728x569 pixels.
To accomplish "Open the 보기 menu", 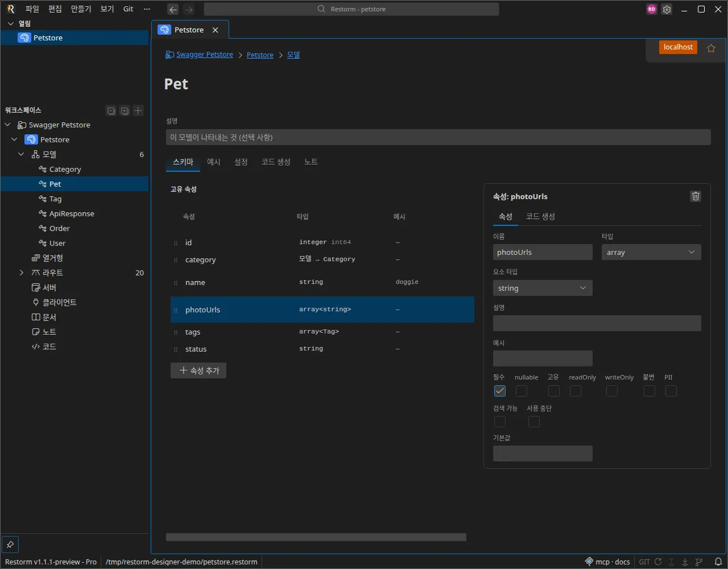I will [107, 9].
